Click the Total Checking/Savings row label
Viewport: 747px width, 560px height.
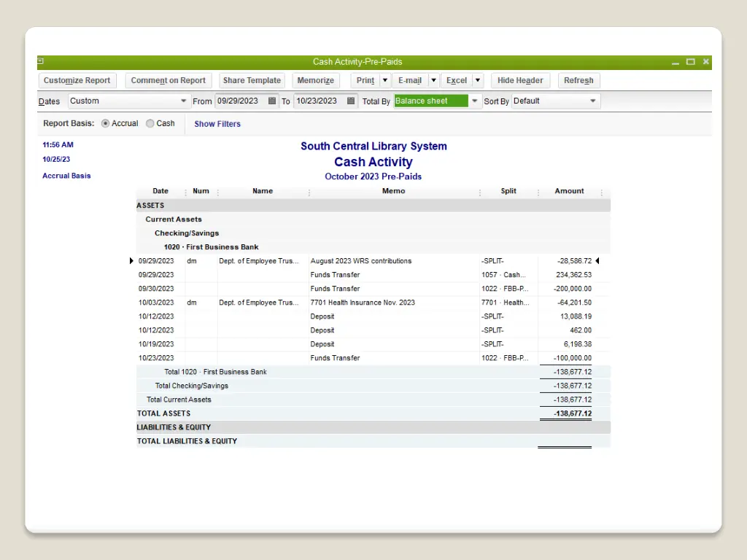(192, 386)
